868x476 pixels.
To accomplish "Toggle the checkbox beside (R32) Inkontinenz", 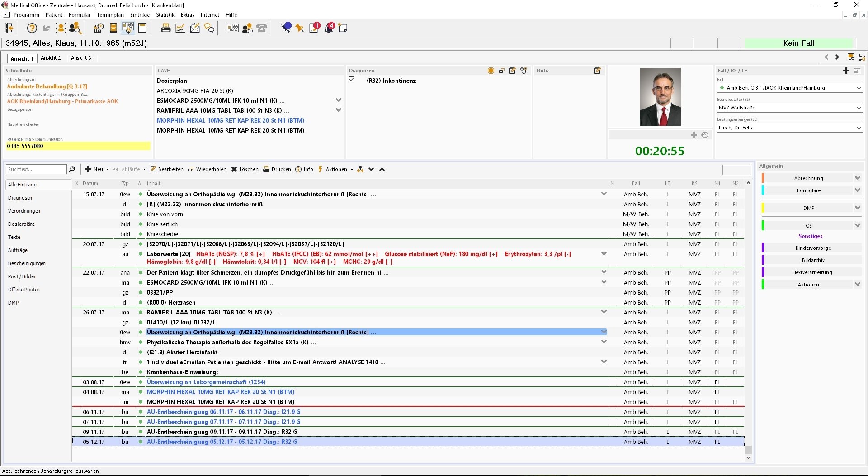I will point(351,79).
